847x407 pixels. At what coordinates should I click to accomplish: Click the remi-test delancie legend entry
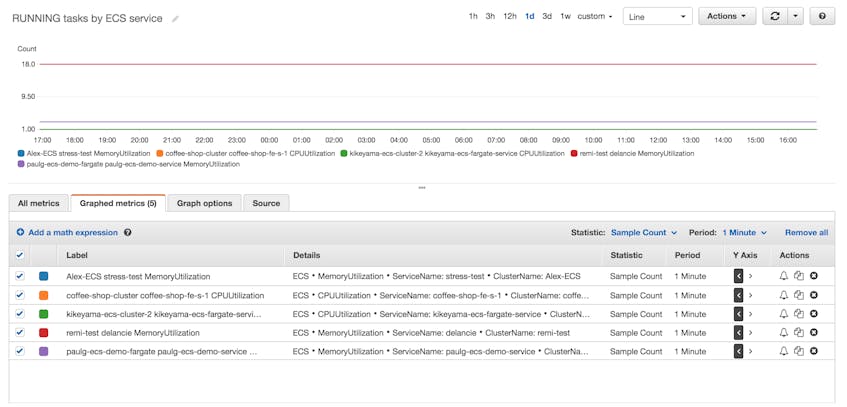coord(633,154)
